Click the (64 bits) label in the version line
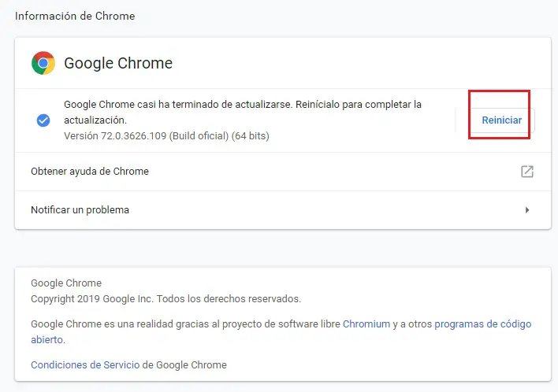Image resolution: width=558 pixels, height=392 pixels. pos(250,136)
